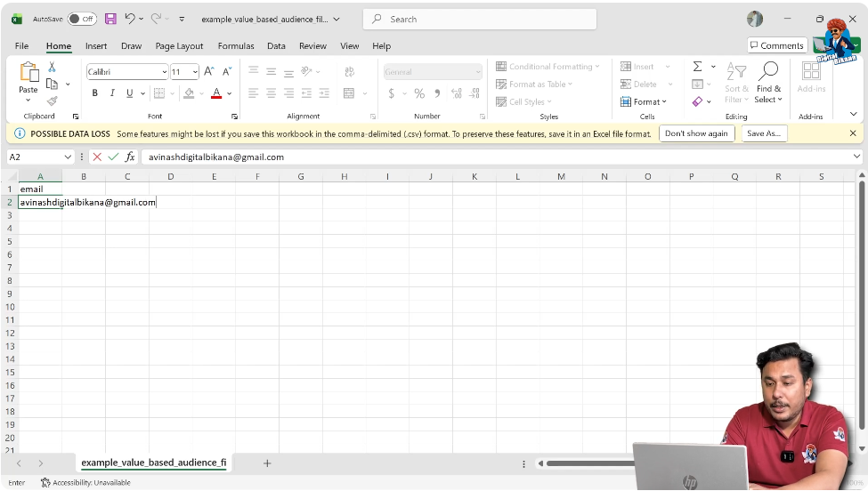The width and height of the screenshot is (868, 491).
Task: Select the example_value_based_audience_fi sheet tab
Action: coord(153,463)
